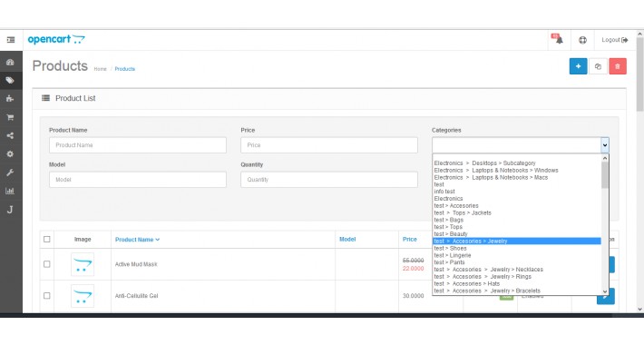Click 'Anti-Cellulite Gel' product name text

(x=136, y=296)
